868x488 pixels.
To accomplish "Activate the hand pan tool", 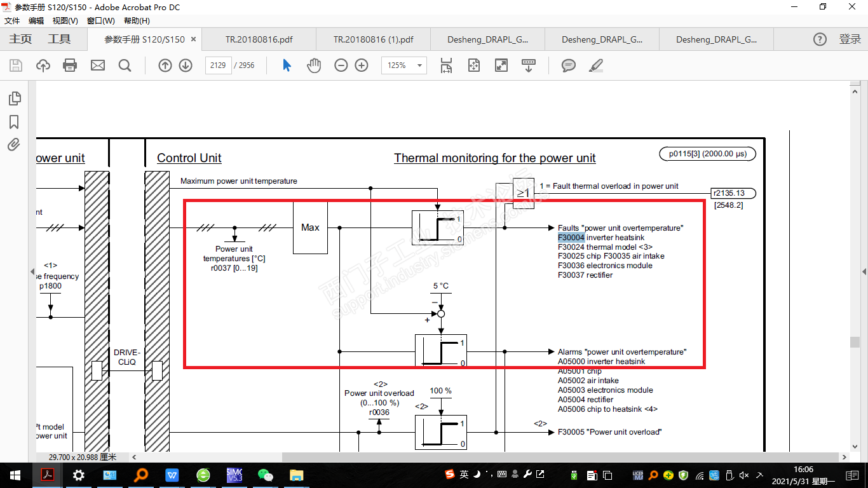I will [x=314, y=65].
